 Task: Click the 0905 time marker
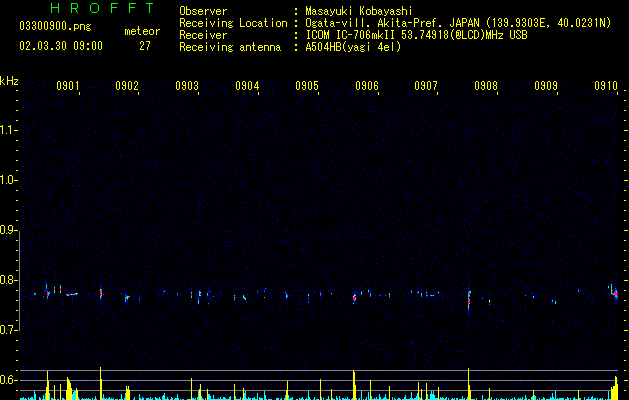pyautogui.click(x=307, y=86)
